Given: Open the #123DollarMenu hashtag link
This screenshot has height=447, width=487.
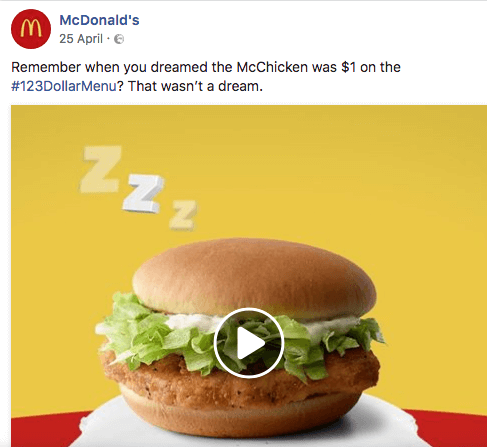Looking at the screenshot, I should click(64, 86).
